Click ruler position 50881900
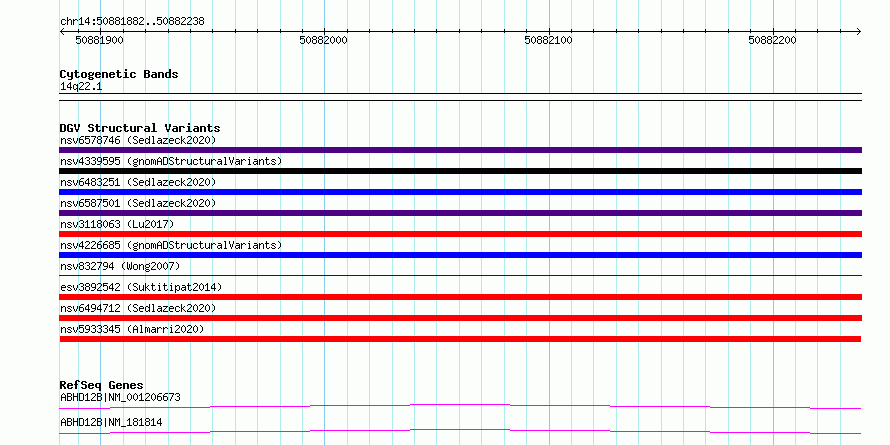Screen dimensions: 890x445 coord(99,40)
